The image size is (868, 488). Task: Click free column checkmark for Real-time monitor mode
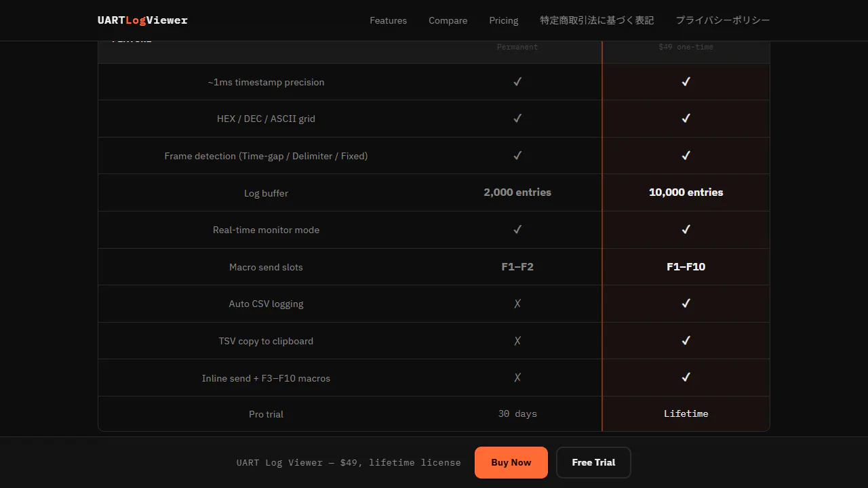[517, 229]
